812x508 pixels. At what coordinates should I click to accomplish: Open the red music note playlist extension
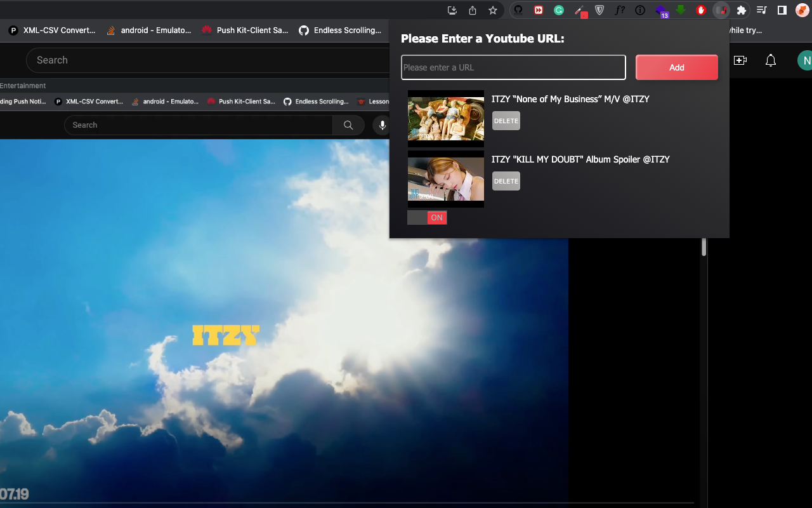coord(721,10)
